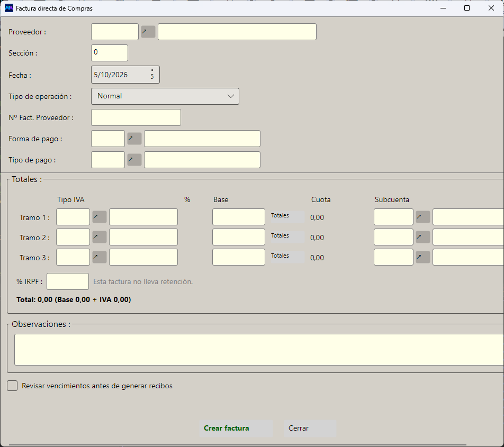This screenshot has height=447, width=504.
Task: Open the Forma de pago lookup arrow
Action: [134, 139]
